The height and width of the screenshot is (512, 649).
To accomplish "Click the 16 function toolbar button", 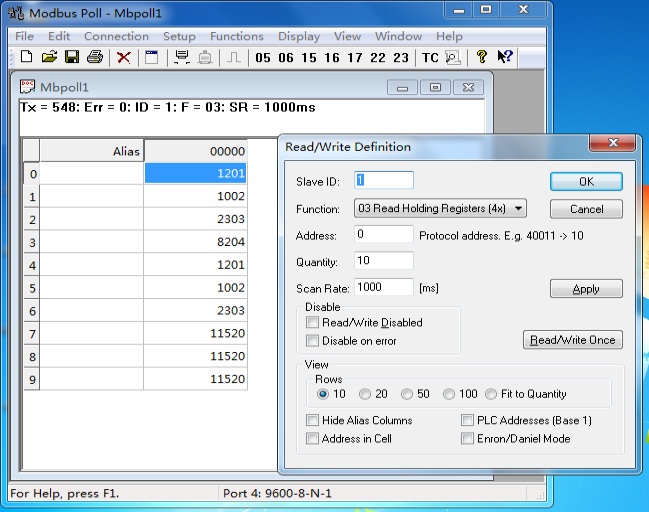I will [x=332, y=58].
